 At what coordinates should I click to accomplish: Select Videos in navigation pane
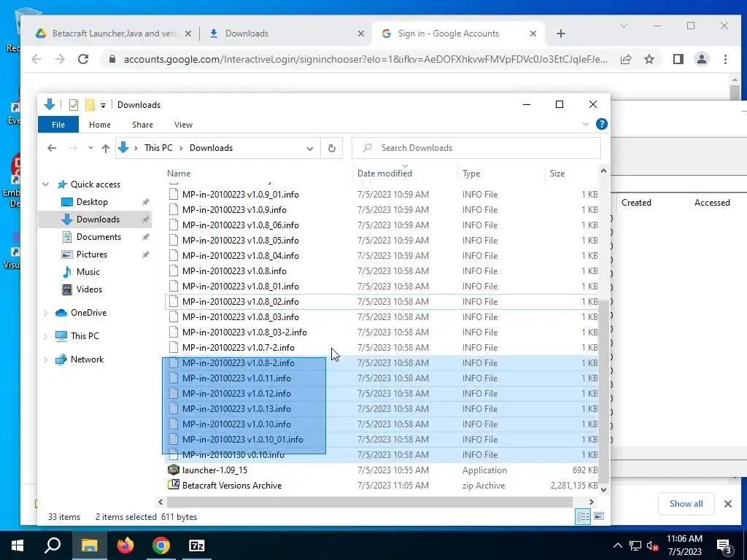[x=89, y=289]
